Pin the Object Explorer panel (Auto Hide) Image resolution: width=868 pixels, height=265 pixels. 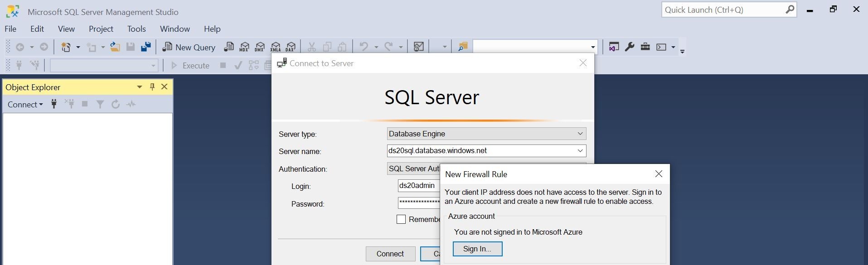point(152,87)
